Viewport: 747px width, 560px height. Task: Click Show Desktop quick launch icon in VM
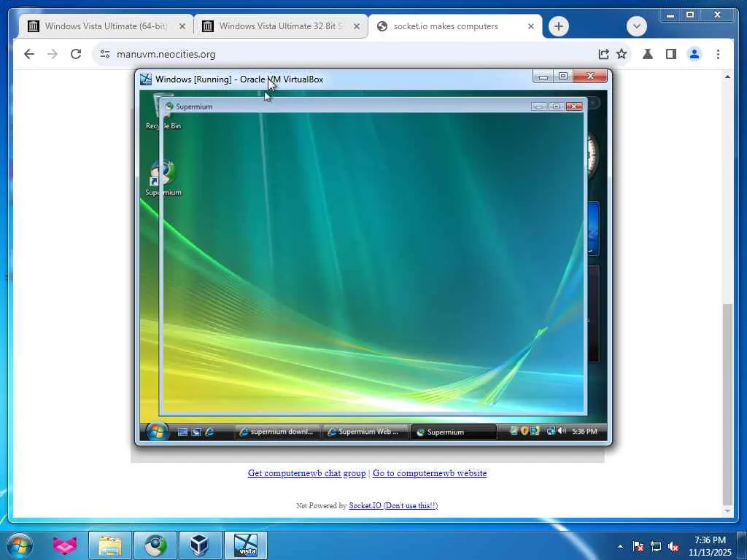pos(182,432)
